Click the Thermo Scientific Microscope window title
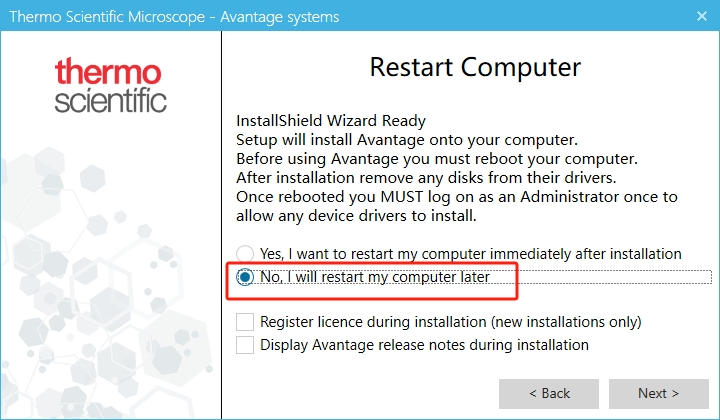Viewport: 720px width, 420px height. (x=173, y=17)
